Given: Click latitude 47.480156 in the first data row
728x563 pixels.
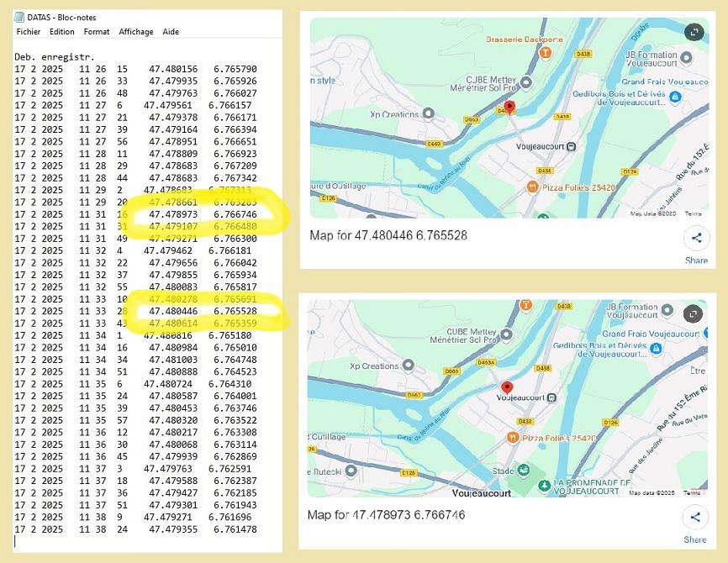Looking at the screenshot, I should point(173,69).
